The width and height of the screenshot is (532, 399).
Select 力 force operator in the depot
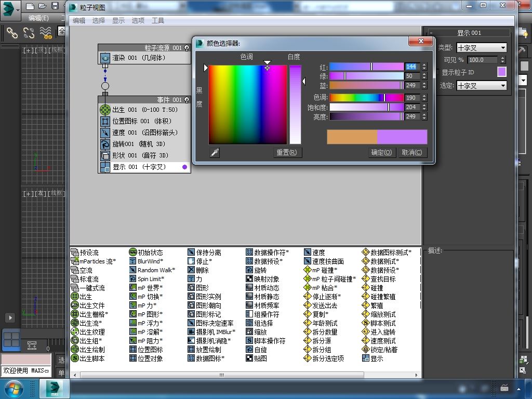195,279
